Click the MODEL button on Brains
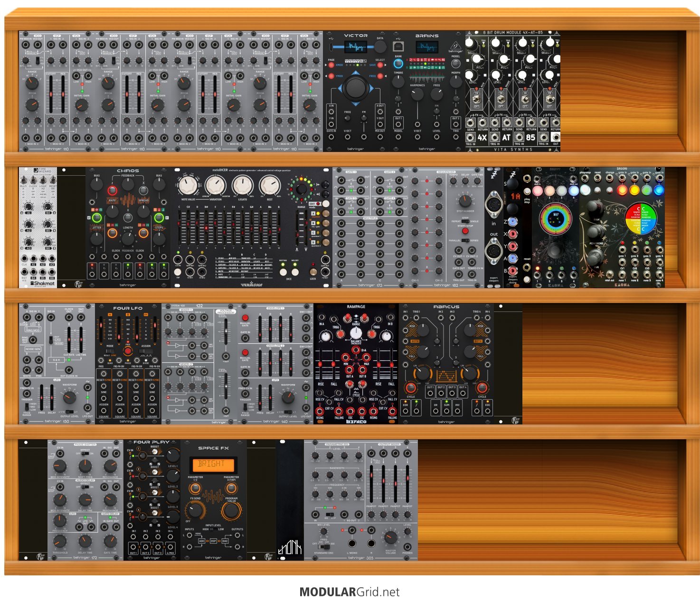 [x=455, y=63]
